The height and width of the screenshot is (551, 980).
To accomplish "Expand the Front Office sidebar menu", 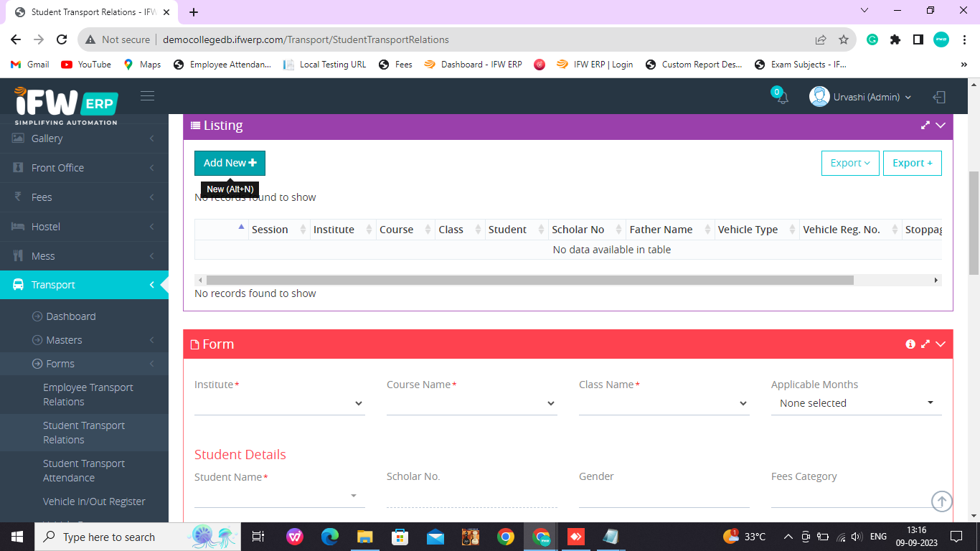I will click(x=84, y=168).
